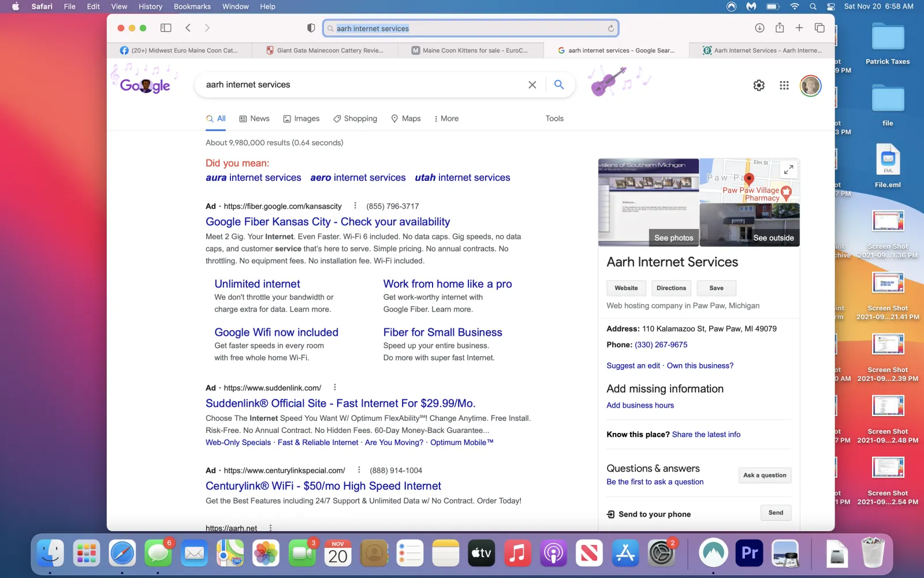The height and width of the screenshot is (578, 924).
Task: Open the Safari History menu
Action: coord(150,6)
